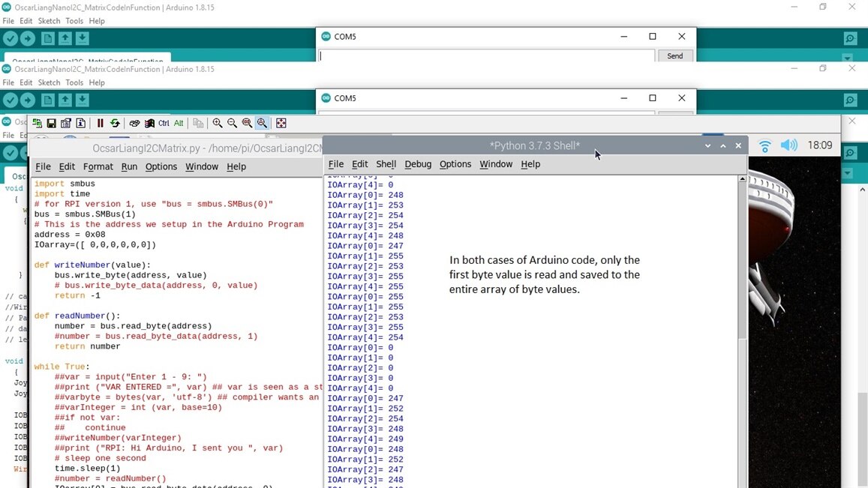This screenshot has height=488, width=868.
Task: Click the COM5 serial monitor text input field
Action: 486,56
